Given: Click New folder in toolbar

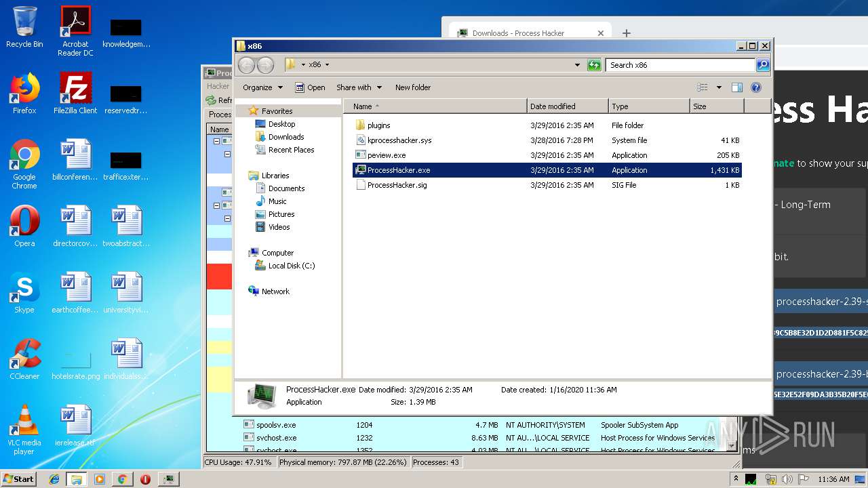Looking at the screenshot, I should (413, 87).
